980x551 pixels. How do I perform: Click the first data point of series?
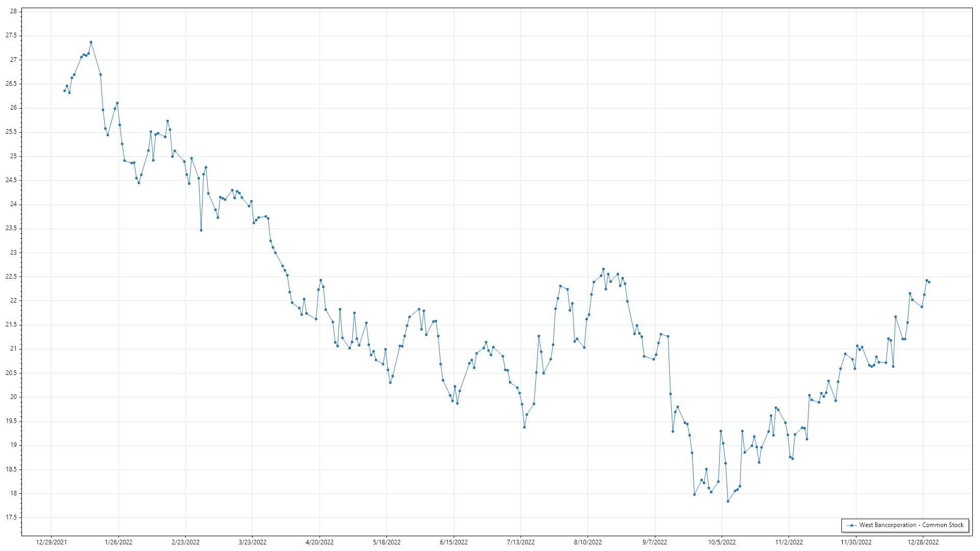pos(64,91)
